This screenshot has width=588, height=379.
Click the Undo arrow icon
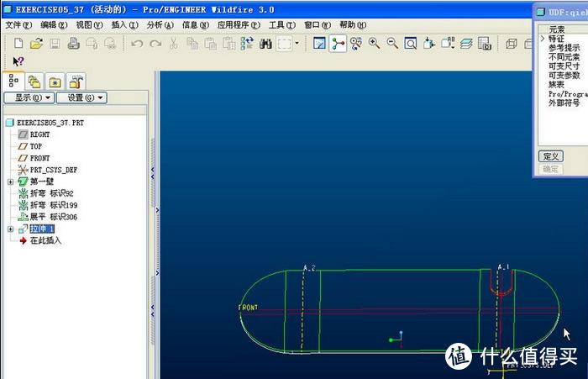pyautogui.click(x=137, y=43)
